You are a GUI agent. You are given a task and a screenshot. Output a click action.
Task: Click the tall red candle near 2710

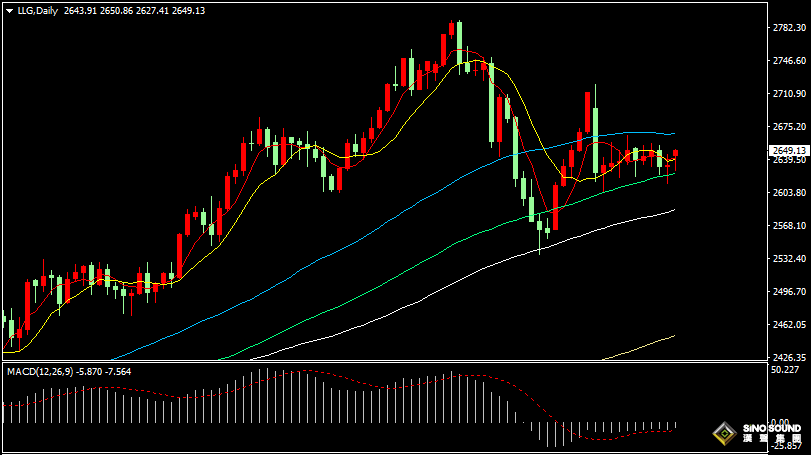pos(588,113)
